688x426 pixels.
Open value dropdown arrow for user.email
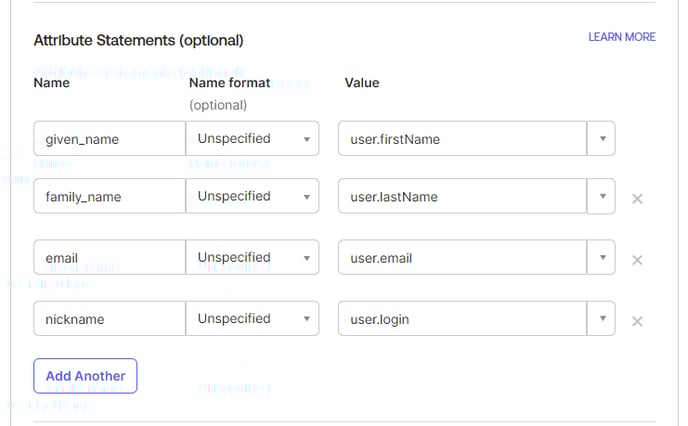[601, 258]
